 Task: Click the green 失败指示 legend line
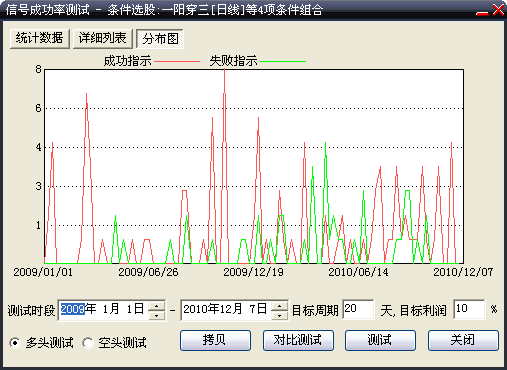coord(283,61)
